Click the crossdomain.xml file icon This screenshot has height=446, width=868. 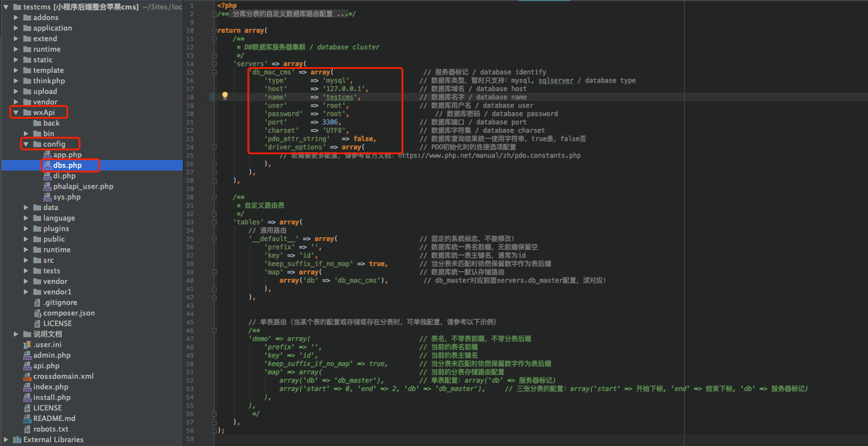pos(28,377)
